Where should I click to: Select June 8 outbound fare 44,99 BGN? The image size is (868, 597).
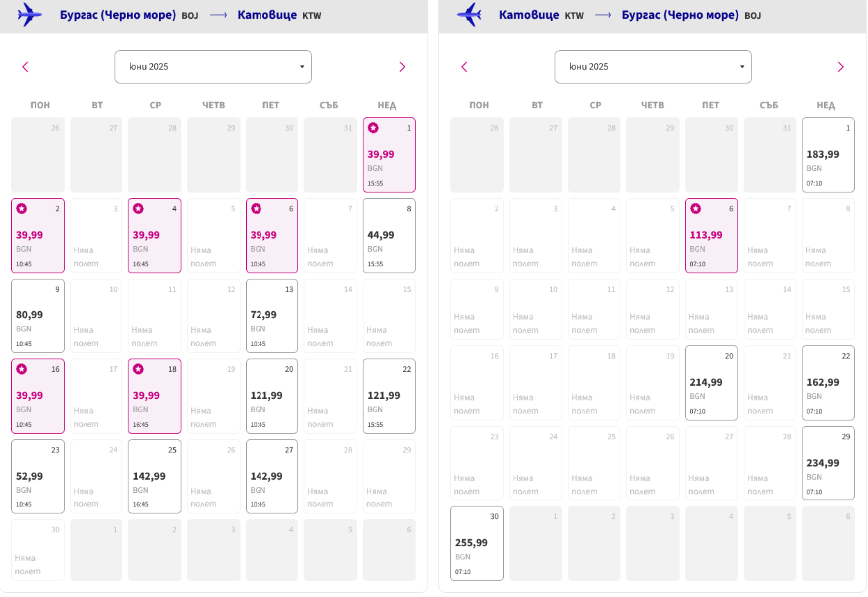pos(389,236)
